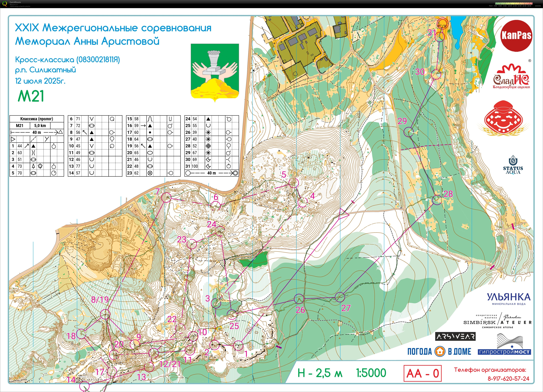This screenshot has height=392, width=543.
Task: Click control circle 23 on the map
Action: click(x=192, y=244)
